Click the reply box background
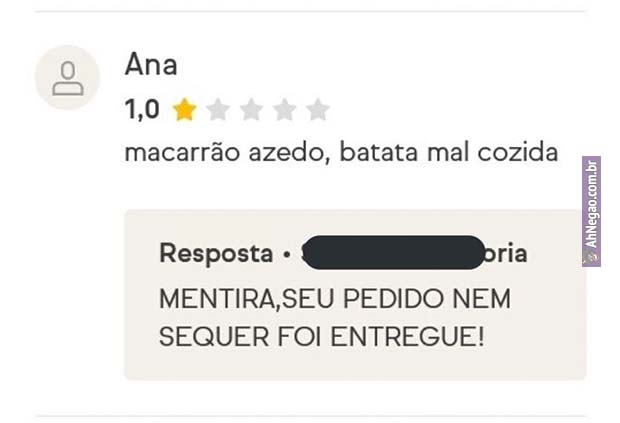The image size is (620, 423). (x=355, y=295)
